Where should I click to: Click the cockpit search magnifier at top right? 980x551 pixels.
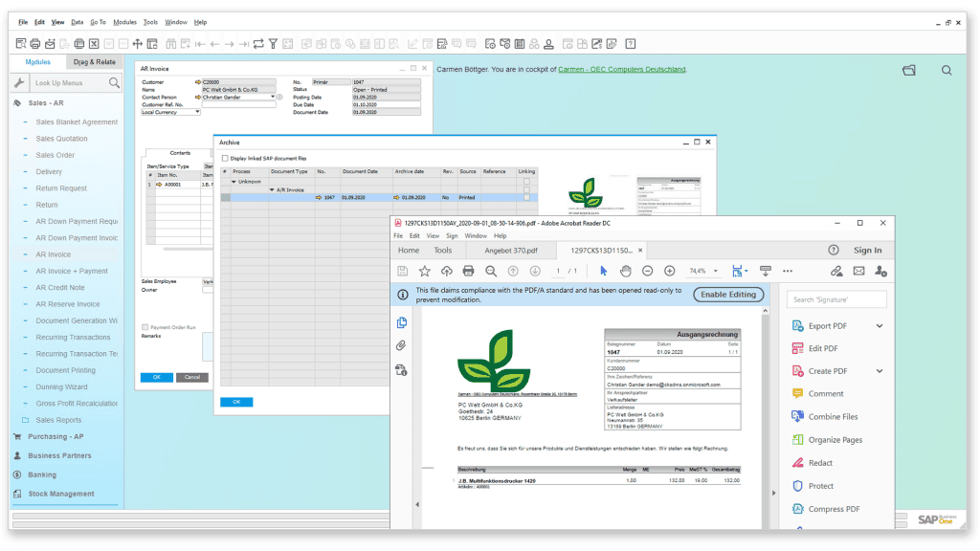pyautogui.click(x=947, y=71)
